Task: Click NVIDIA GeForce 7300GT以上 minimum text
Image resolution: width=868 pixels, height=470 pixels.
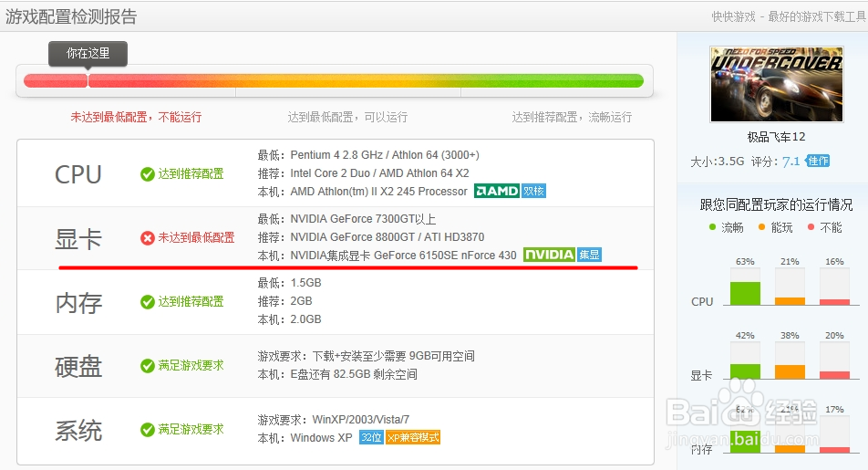Action: 363,219
